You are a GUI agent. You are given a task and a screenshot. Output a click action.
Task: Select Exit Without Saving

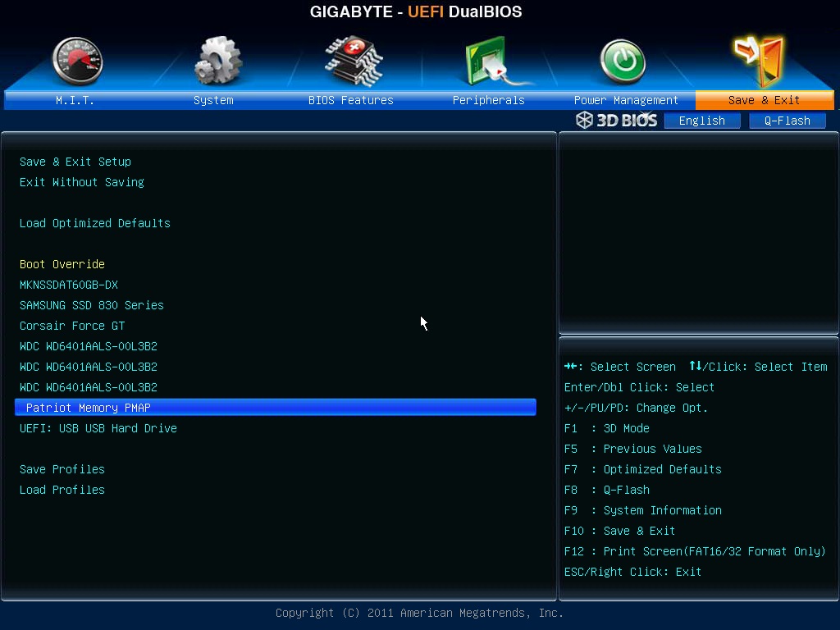82,182
